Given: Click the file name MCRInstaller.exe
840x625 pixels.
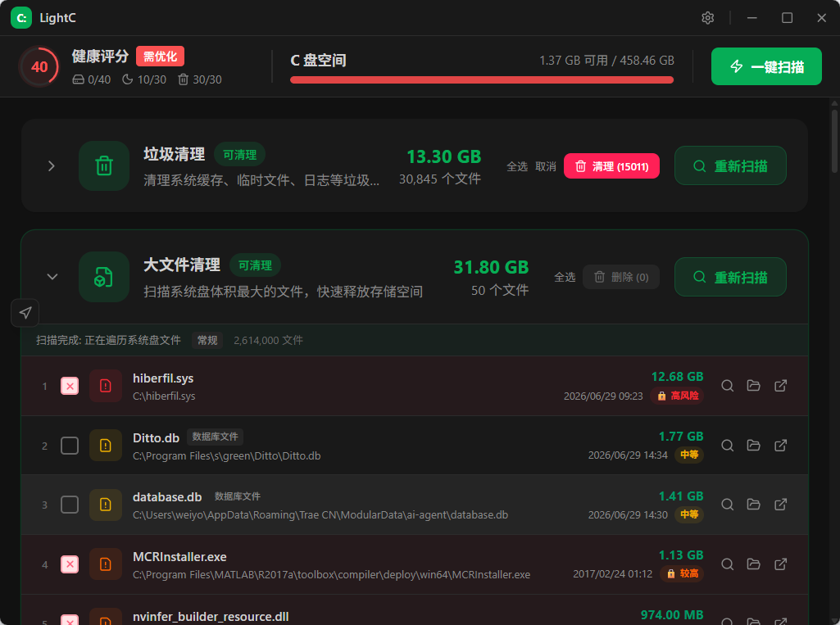Looking at the screenshot, I should (x=179, y=557).
